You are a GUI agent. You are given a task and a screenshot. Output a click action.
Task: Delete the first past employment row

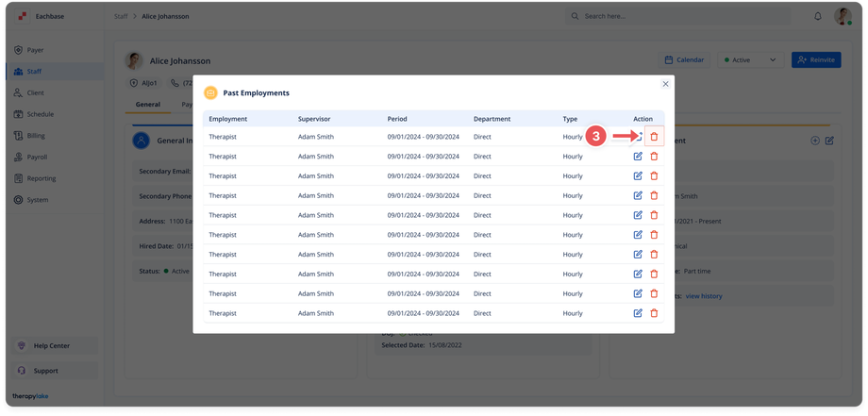coord(654,137)
